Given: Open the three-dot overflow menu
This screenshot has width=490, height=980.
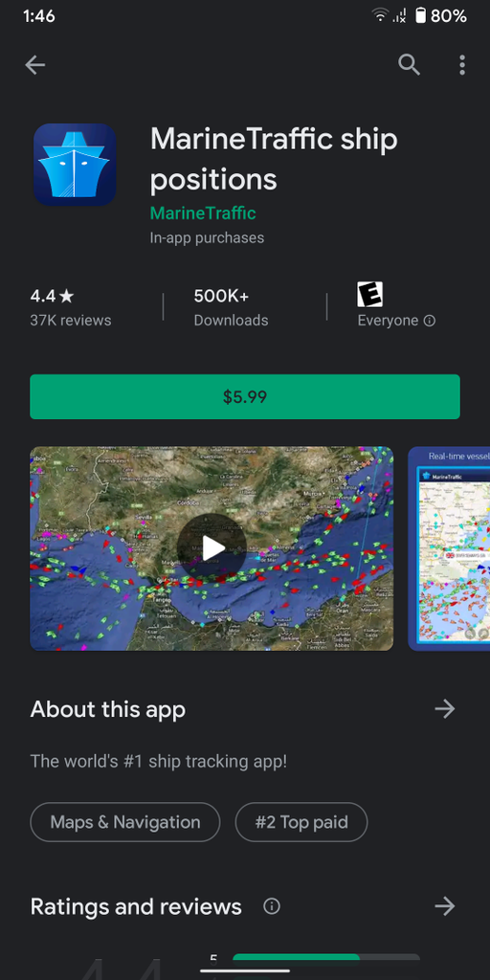Looking at the screenshot, I should coord(462,64).
